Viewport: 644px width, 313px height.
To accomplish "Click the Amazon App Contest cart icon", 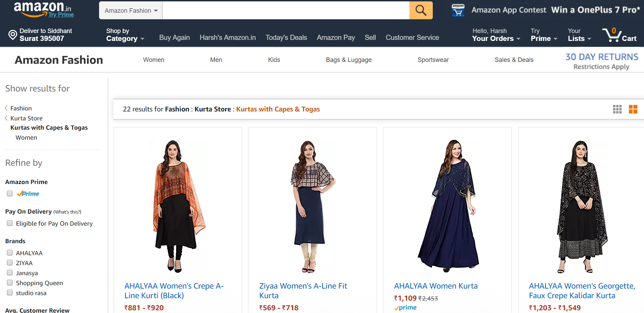I will (458, 10).
